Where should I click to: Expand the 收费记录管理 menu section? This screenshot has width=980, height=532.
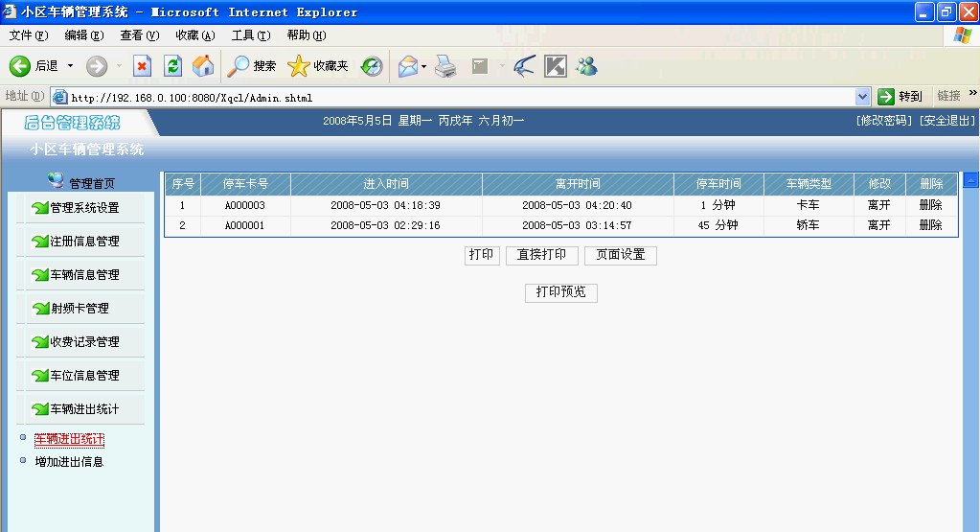point(84,342)
